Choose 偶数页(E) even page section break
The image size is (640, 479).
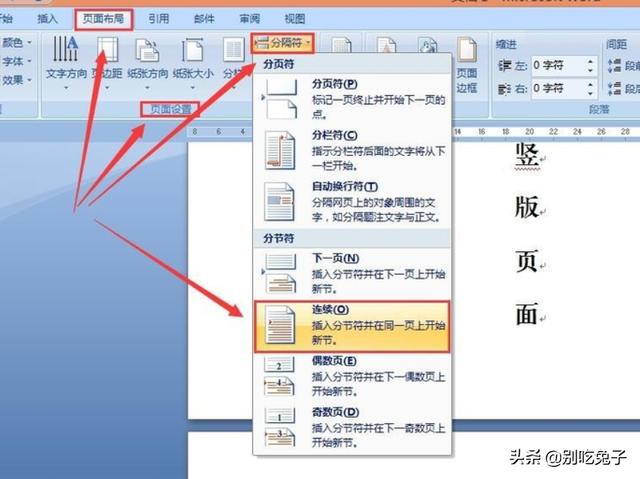pyautogui.click(x=352, y=376)
